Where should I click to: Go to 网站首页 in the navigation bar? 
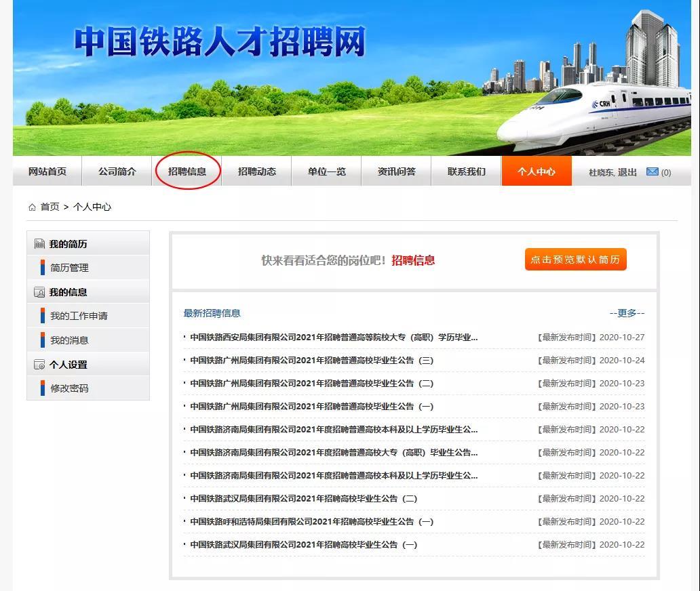[x=47, y=171]
